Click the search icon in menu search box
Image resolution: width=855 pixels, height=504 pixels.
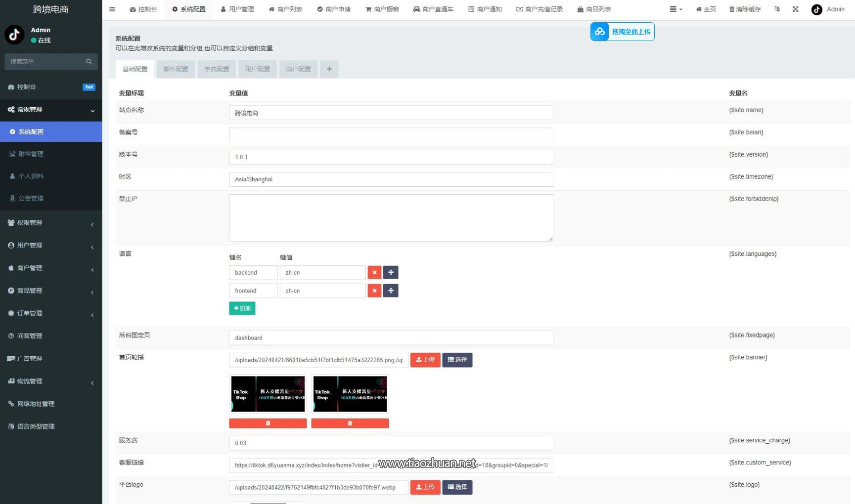tap(89, 62)
